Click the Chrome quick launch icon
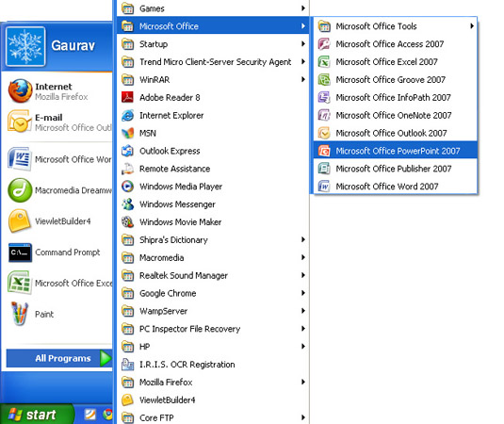This screenshot has width=504, height=424. 107,415
